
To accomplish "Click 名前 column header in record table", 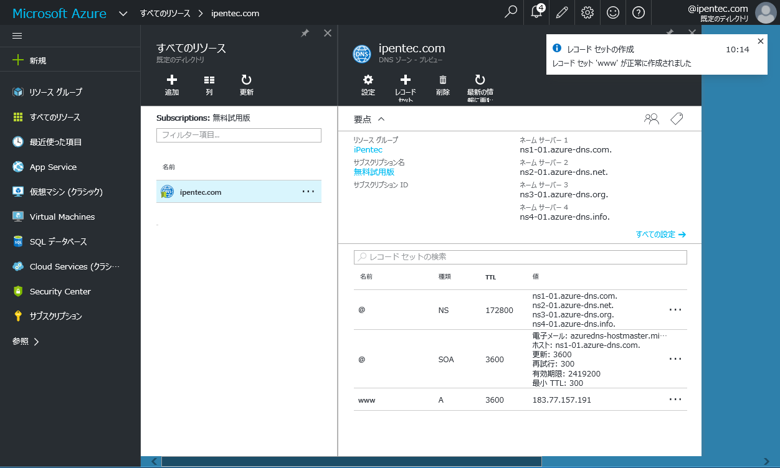I will [366, 277].
